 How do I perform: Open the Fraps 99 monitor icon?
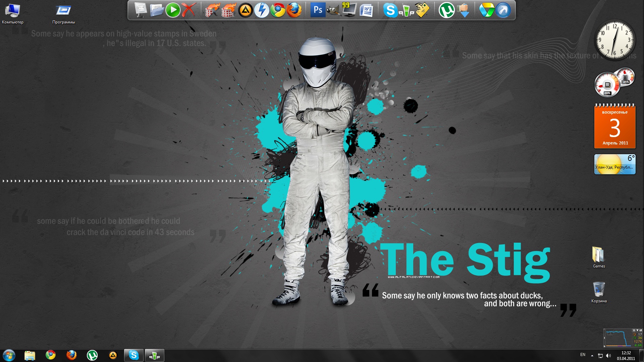pyautogui.click(x=349, y=9)
